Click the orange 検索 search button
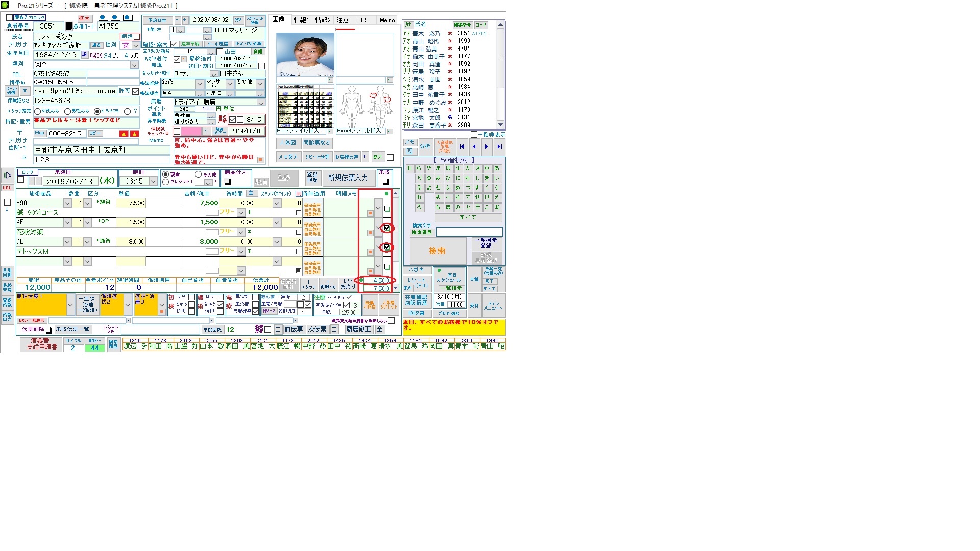Viewport: 980px width, 551px height. click(x=437, y=251)
